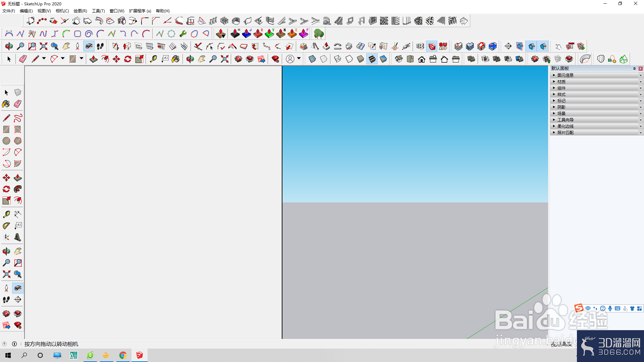
Task: Click the Previous view tool in left toolbar
Action: tap(18, 274)
